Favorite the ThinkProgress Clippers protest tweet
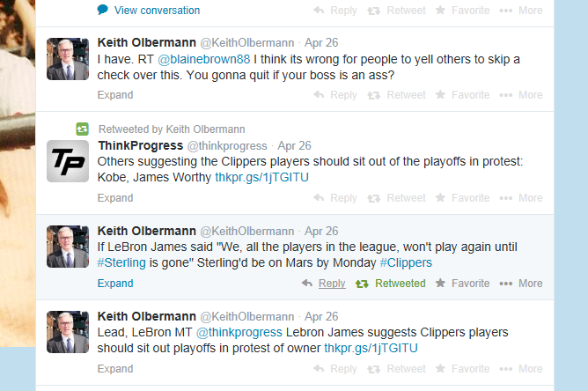The height and width of the screenshot is (391, 588). click(x=462, y=198)
